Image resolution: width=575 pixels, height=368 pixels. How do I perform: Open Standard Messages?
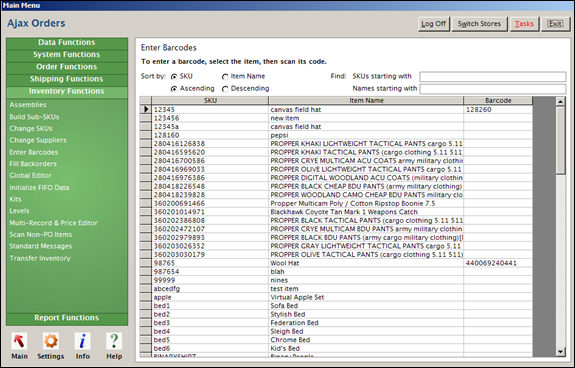tap(41, 246)
